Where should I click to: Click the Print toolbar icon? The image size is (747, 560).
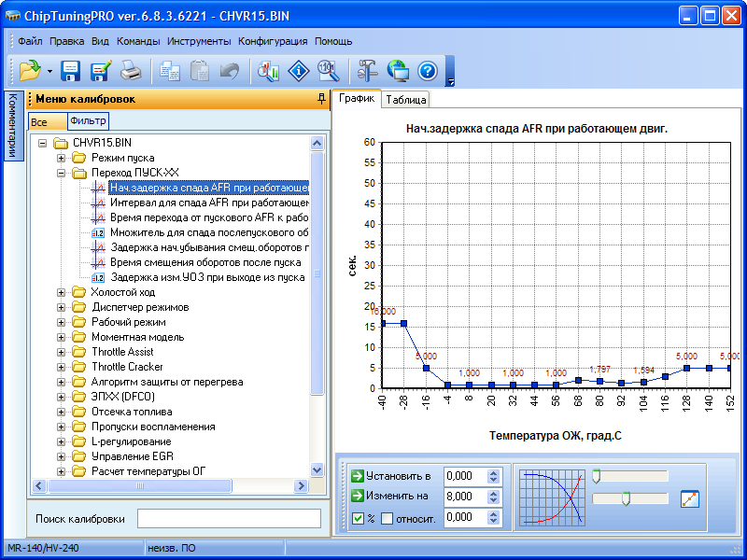(130, 71)
